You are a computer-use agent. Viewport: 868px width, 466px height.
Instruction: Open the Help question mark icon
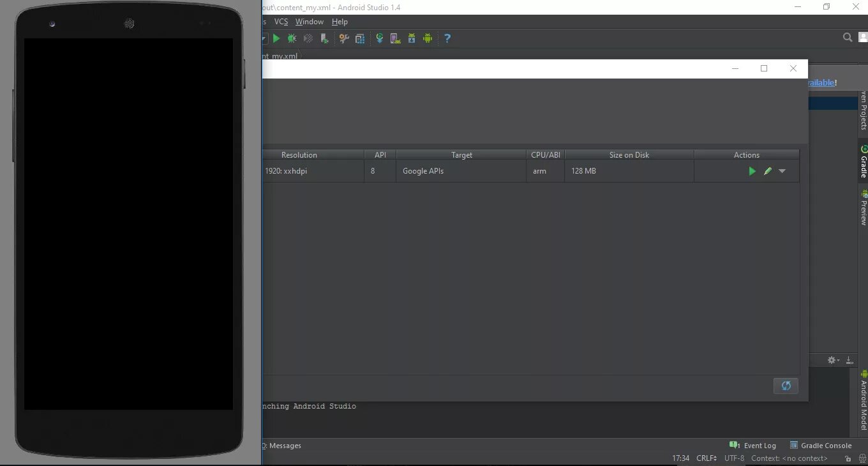pyautogui.click(x=447, y=38)
